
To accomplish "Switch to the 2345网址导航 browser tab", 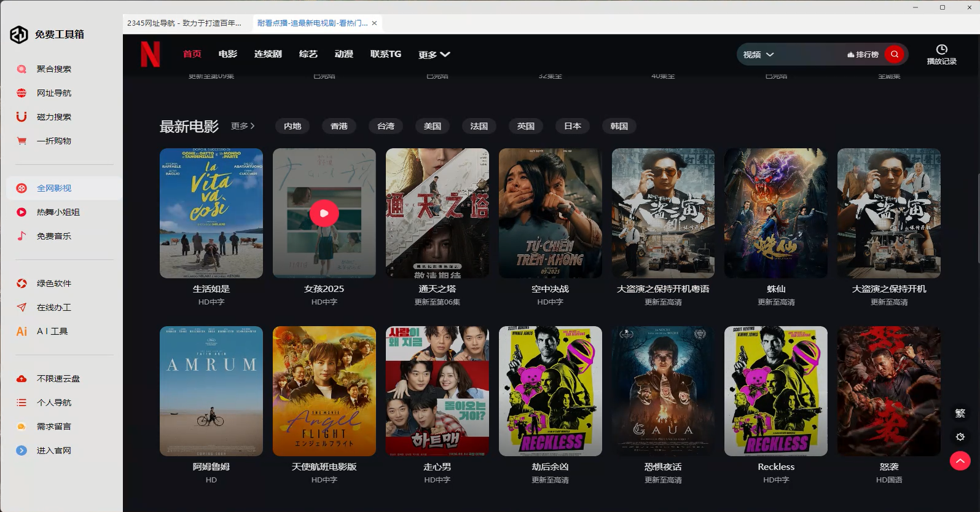I will [184, 23].
